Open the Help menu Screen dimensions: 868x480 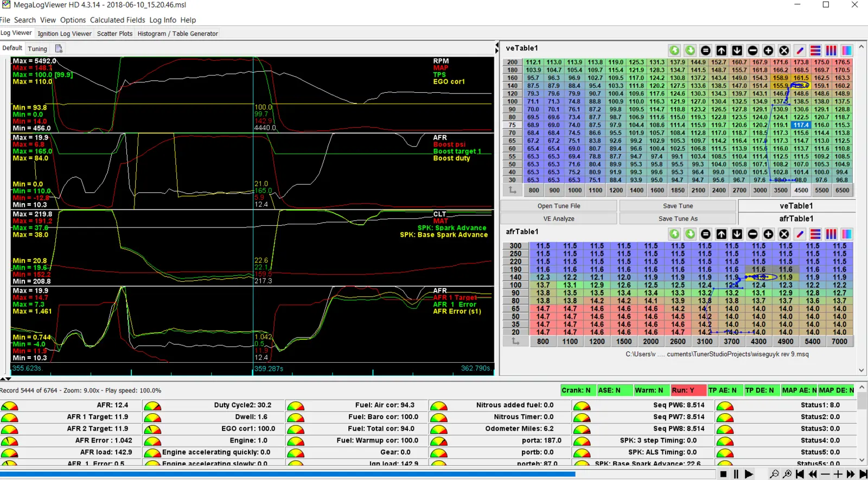[x=188, y=20]
